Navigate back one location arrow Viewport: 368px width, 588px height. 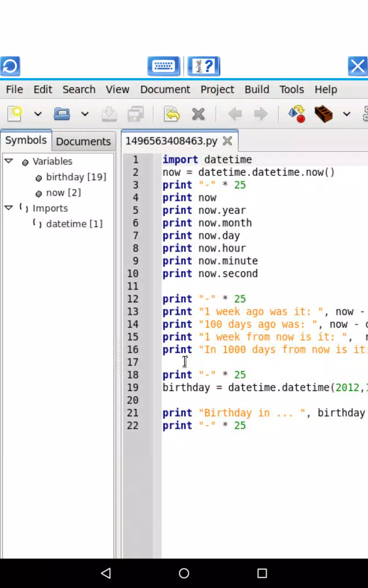[235, 114]
